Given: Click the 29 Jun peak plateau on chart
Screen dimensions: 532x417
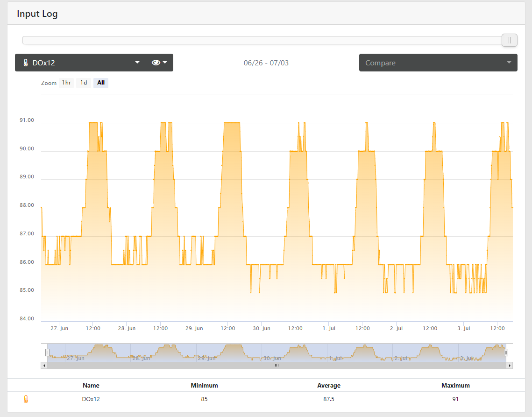Looking at the screenshot, I should pos(232,123).
